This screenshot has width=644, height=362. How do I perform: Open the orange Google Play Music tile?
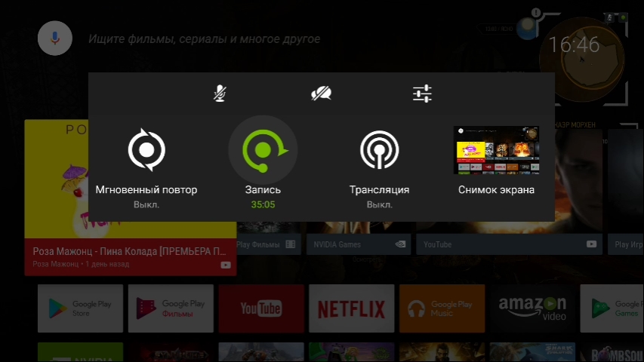[x=441, y=308]
